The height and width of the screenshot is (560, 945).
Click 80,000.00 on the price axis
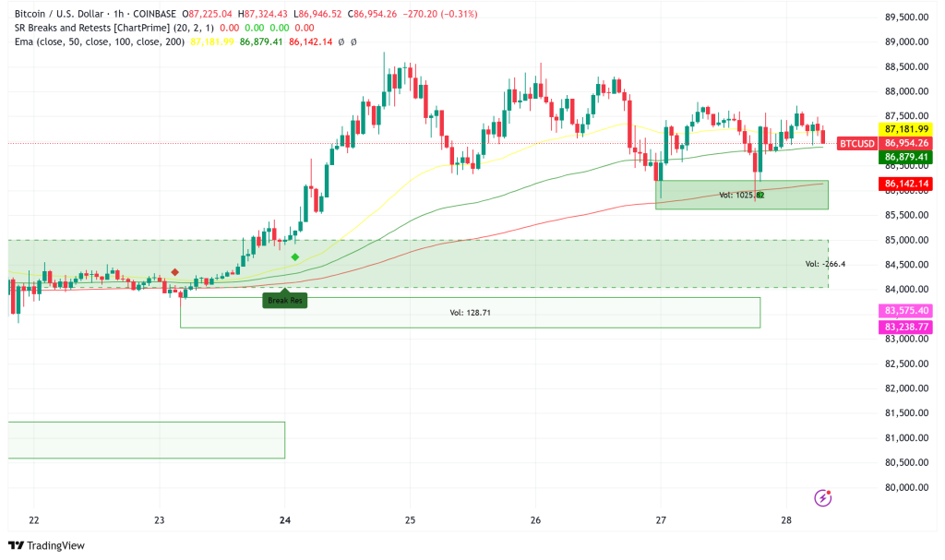(x=906, y=487)
